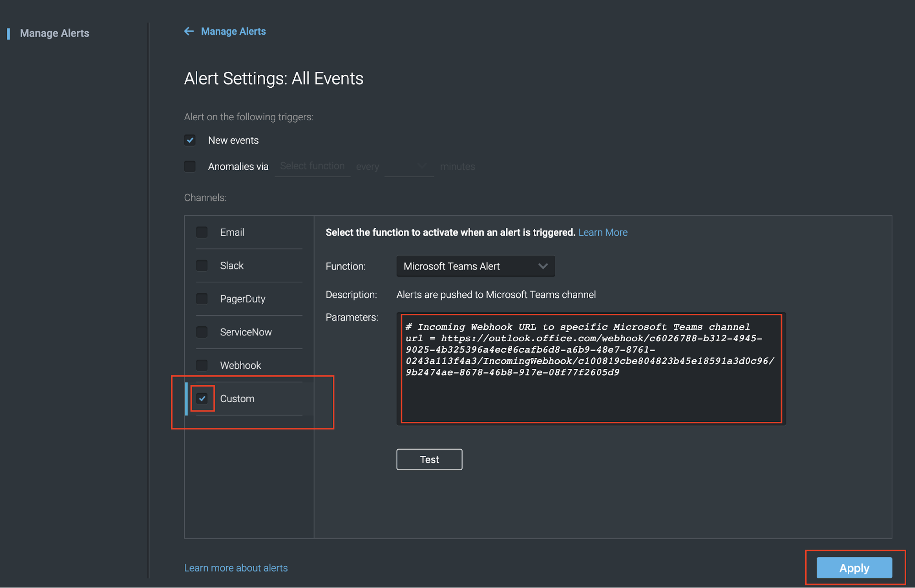
Task: Enable the Slack channel checkbox
Action: pyautogui.click(x=202, y=265)
